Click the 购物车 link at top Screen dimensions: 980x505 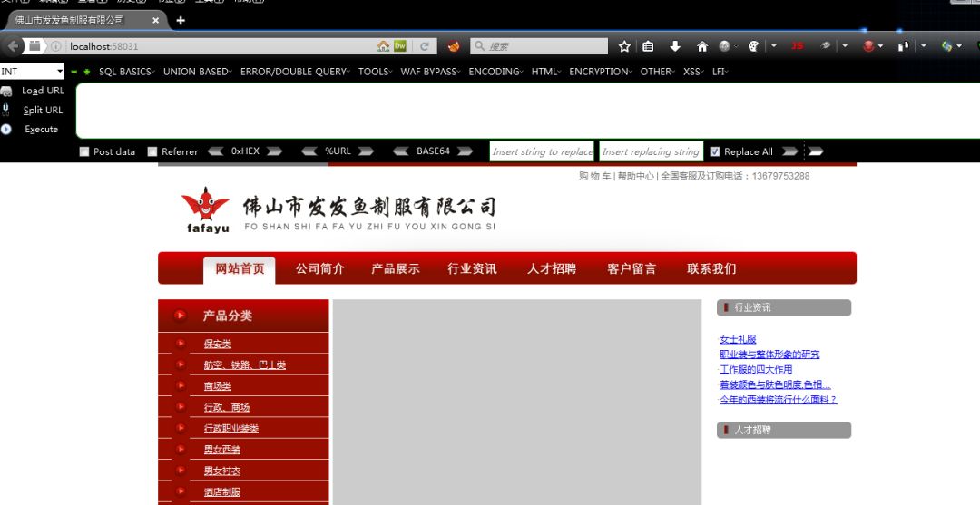[594, 176]
